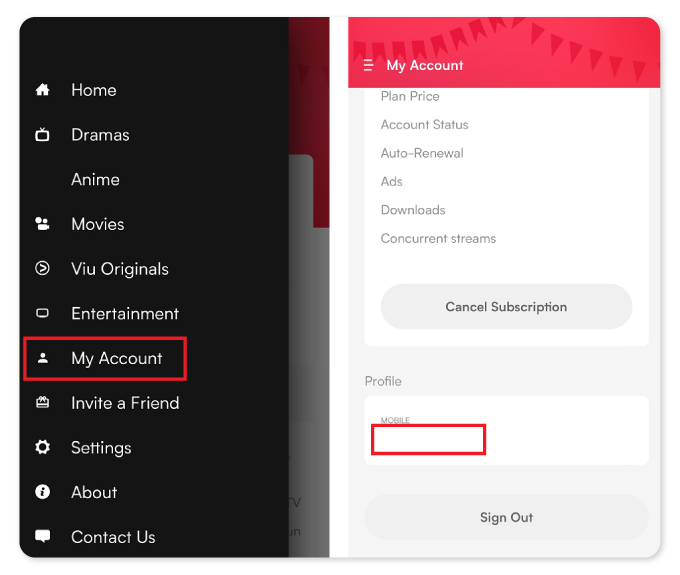Click the MOBILE number field
680x575 pixels.
tap(428, 439)
